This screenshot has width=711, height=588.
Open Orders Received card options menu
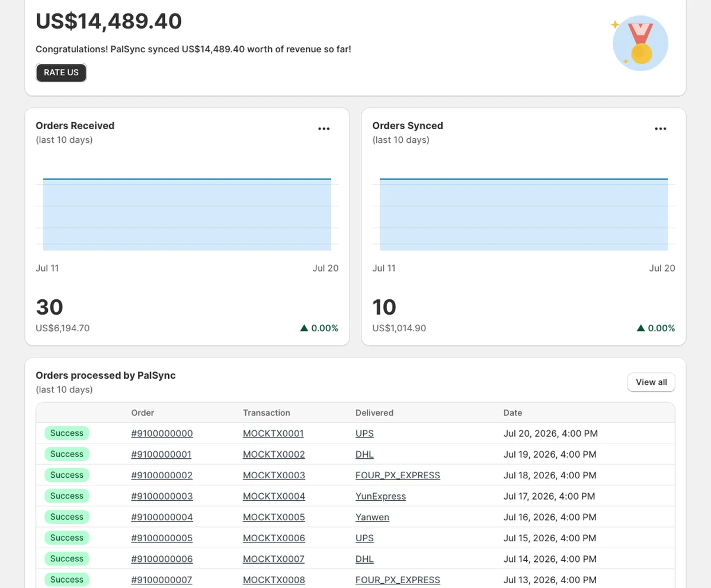[324, 129]
